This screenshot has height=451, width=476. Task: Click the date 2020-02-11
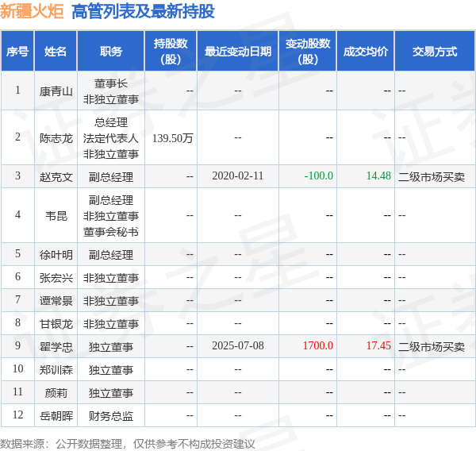click(x=238, y=175)
